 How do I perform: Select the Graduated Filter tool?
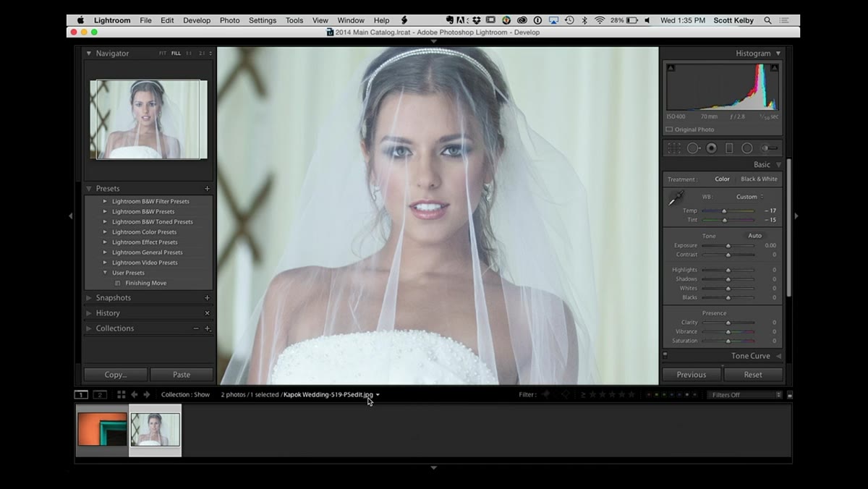(x=729, y=148)
